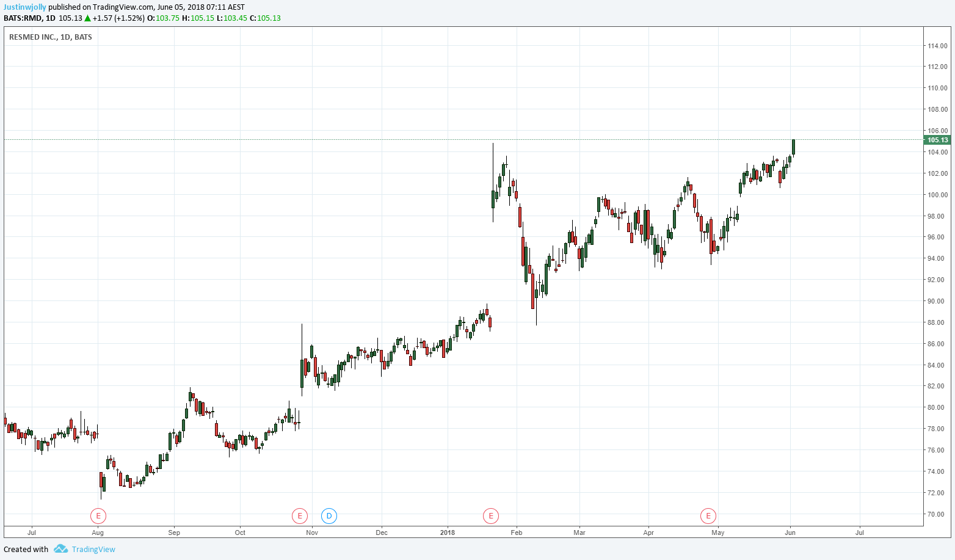Click the late October earnings E marker

[299, 516]
